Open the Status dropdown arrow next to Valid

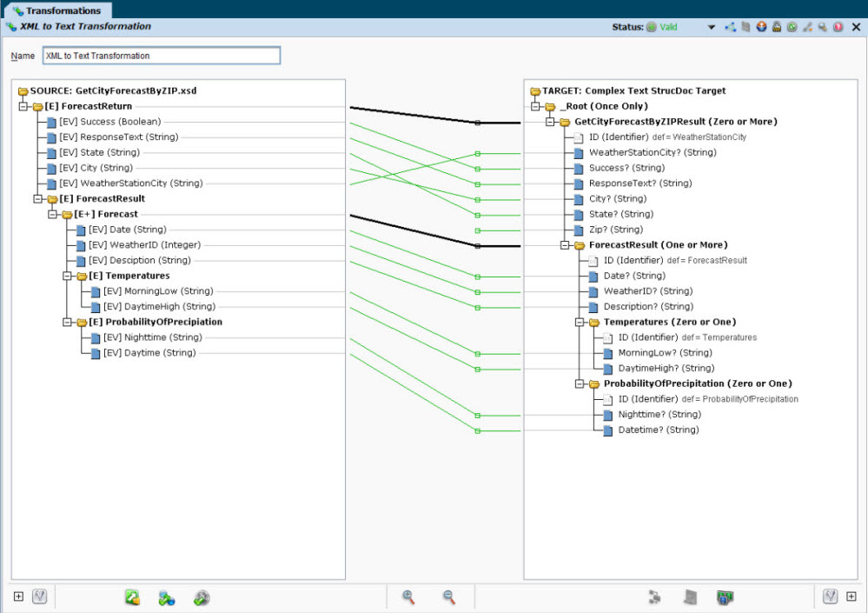pyautogui.click(x=711, y=27)
